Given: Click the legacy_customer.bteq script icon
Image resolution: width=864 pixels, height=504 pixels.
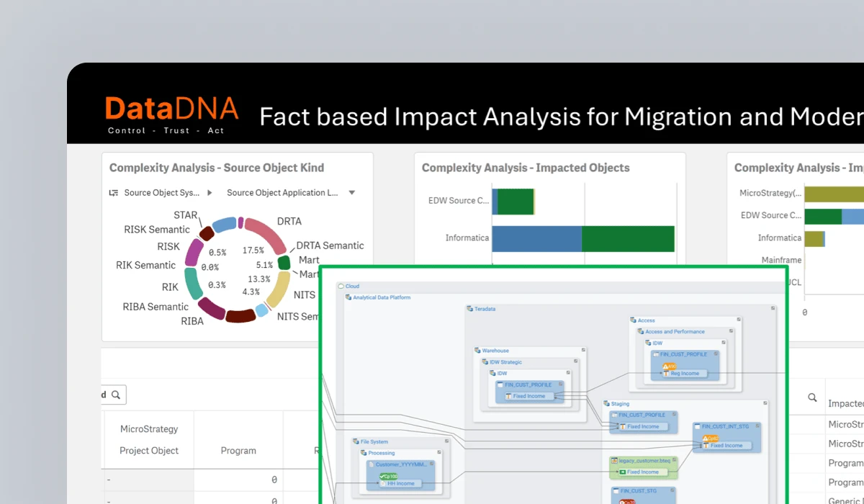Looking at the screenshot, I should 614,460.
